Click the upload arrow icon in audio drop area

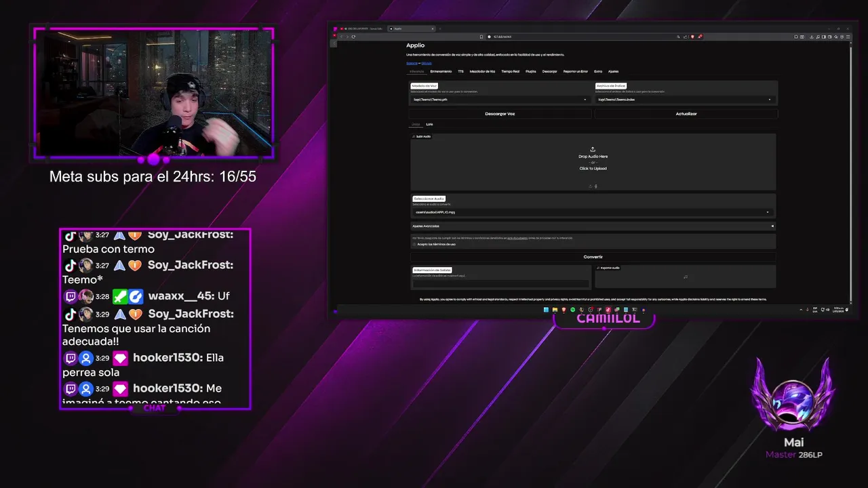pos(593,150)
